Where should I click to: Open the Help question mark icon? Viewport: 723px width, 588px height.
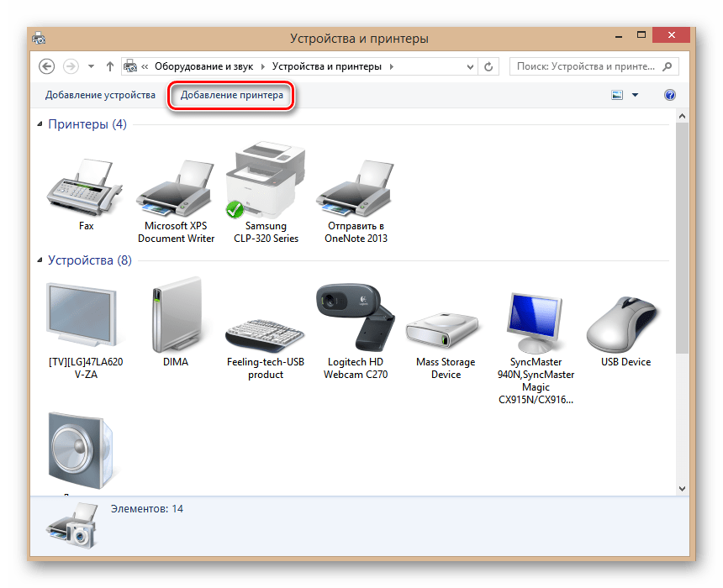click(x=670, y=95)
